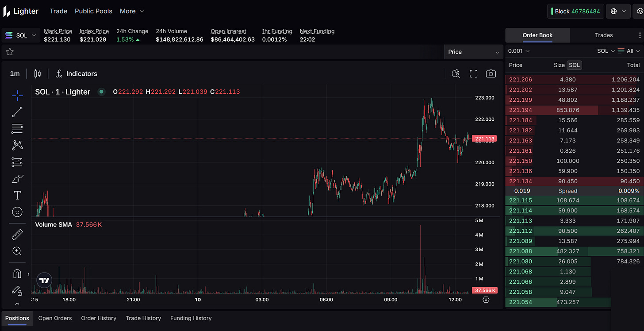The image size is (644, 331).
Task: Open the Open Orders tab
Action: coord(55,318)
